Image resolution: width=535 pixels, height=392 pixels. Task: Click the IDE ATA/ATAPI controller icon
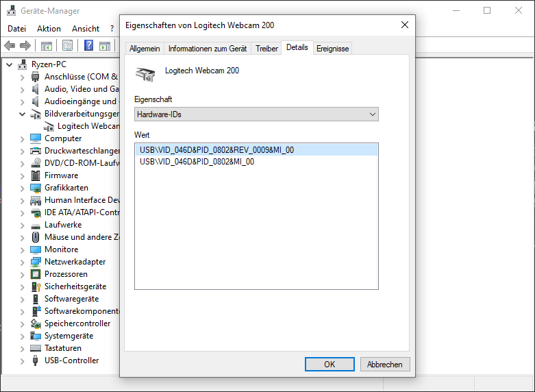[36, 212]
